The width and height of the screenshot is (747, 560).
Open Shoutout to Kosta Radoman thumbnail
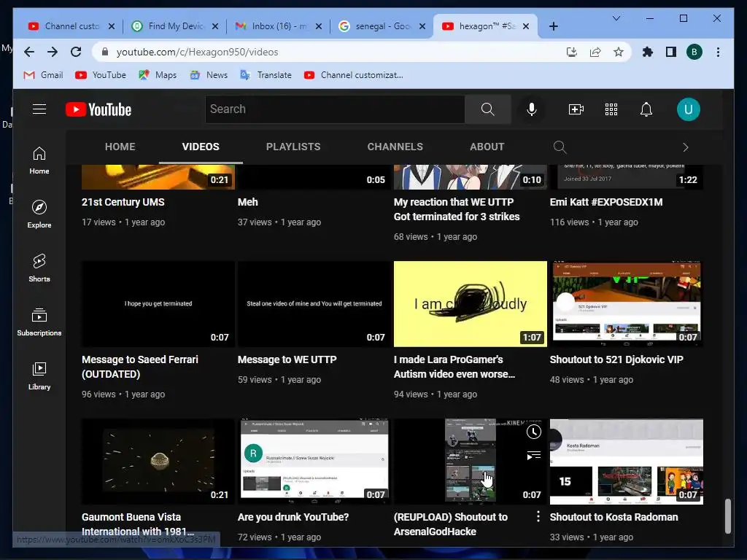click(x=627, y=462)
